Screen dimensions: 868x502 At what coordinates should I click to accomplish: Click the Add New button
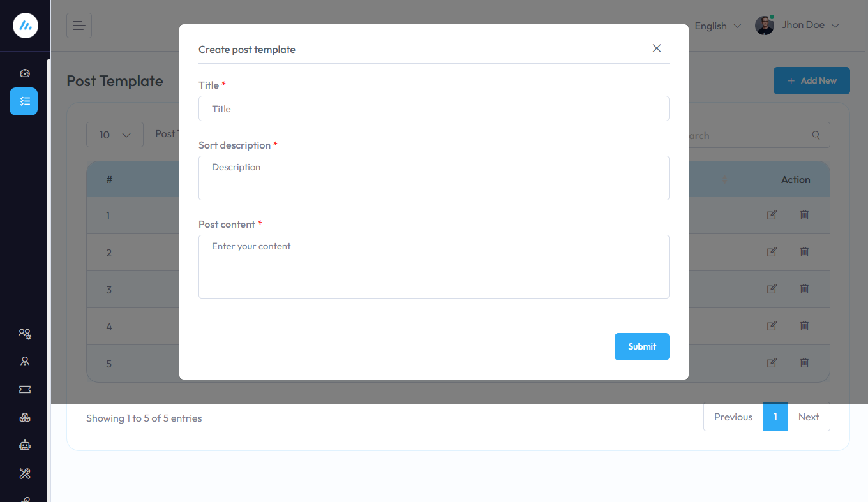(x=811, y=80)
